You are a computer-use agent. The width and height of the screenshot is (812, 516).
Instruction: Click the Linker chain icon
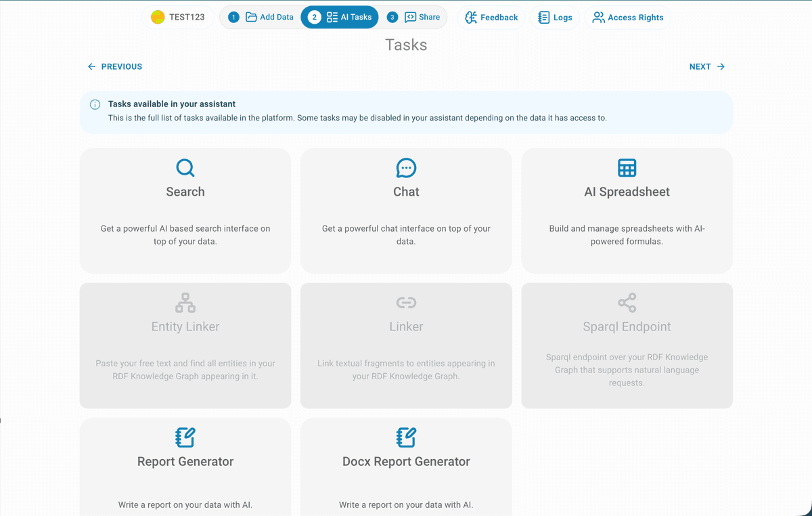pos(406,303)
